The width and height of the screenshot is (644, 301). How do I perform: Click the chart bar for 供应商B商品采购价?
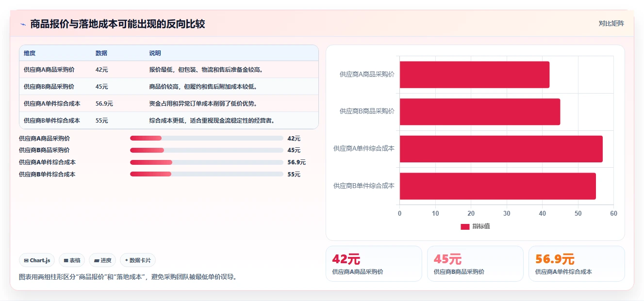pyautogui.click(x=480, y=112)
